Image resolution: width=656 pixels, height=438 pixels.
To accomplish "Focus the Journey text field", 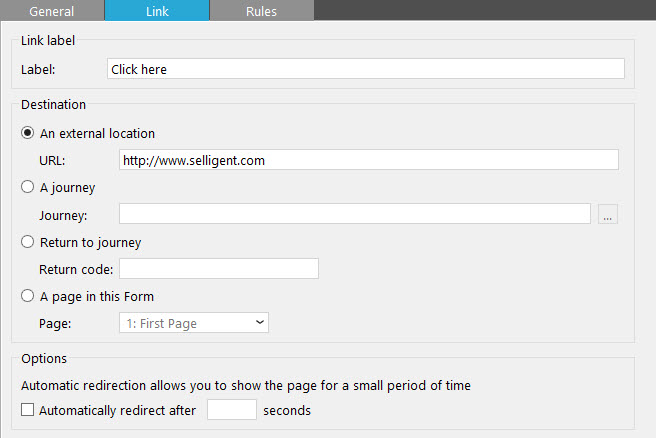I will point(354,214).
